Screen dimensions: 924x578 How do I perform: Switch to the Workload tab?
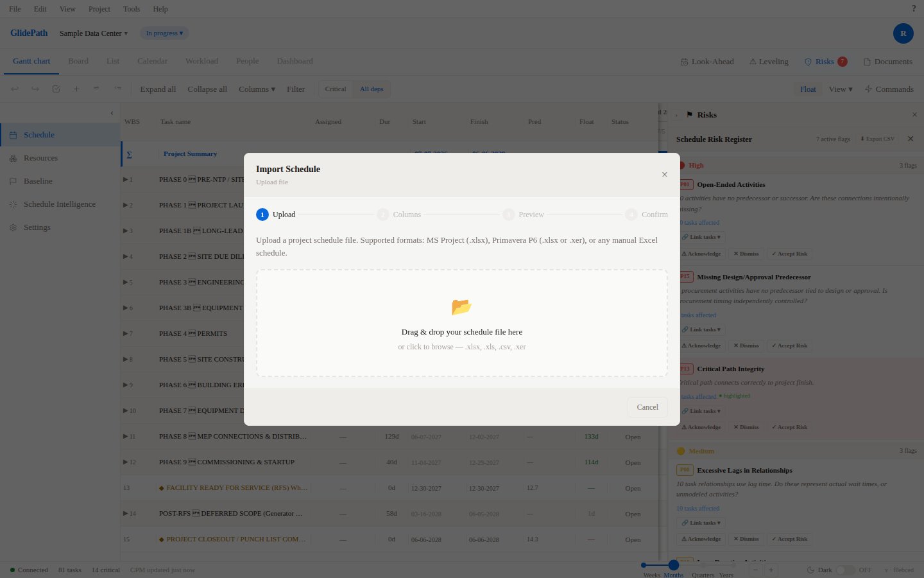pyautogui.click(x=201, y=61)
